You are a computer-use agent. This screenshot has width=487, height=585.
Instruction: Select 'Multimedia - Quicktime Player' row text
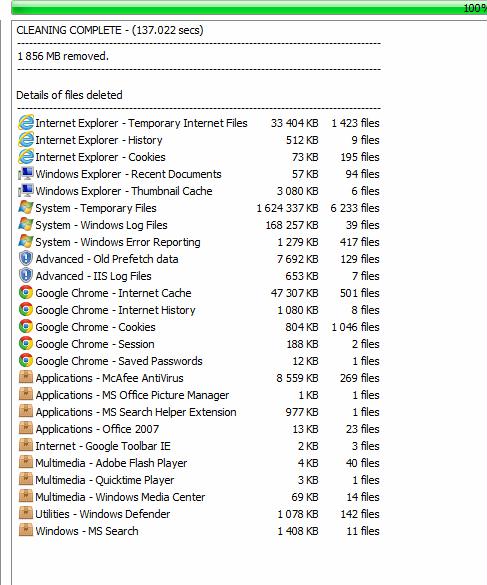(105, 480)
